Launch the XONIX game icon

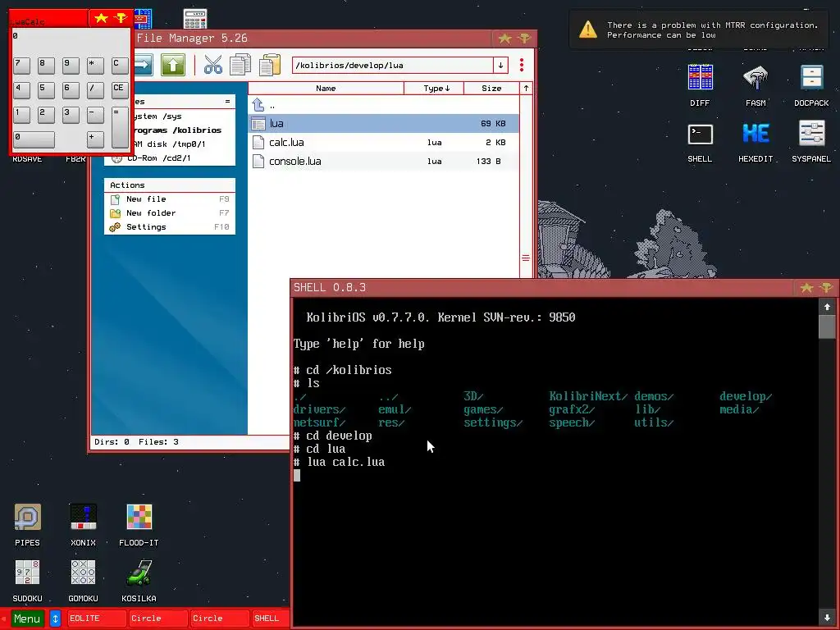(x=83, y=525)
